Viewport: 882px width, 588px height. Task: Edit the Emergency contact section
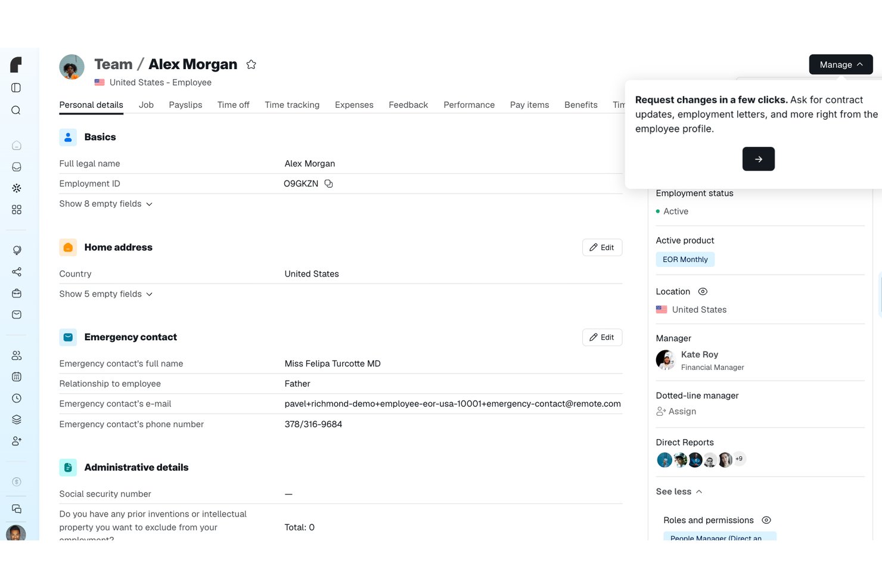tap(602, 337)
